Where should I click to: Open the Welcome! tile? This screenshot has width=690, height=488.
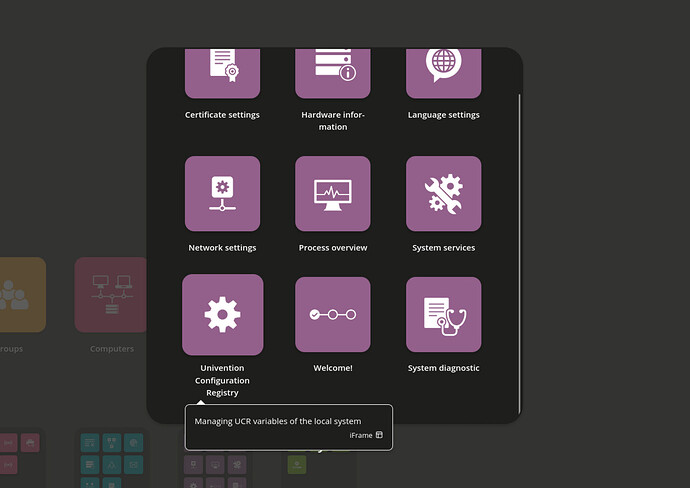333,315
